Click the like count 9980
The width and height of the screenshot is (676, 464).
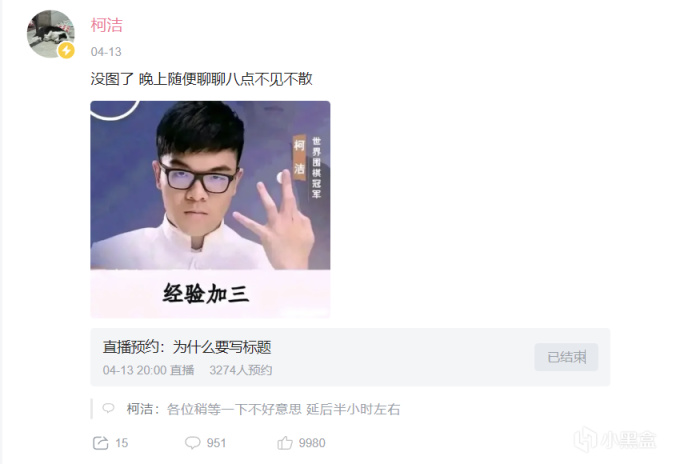(312, 443)
